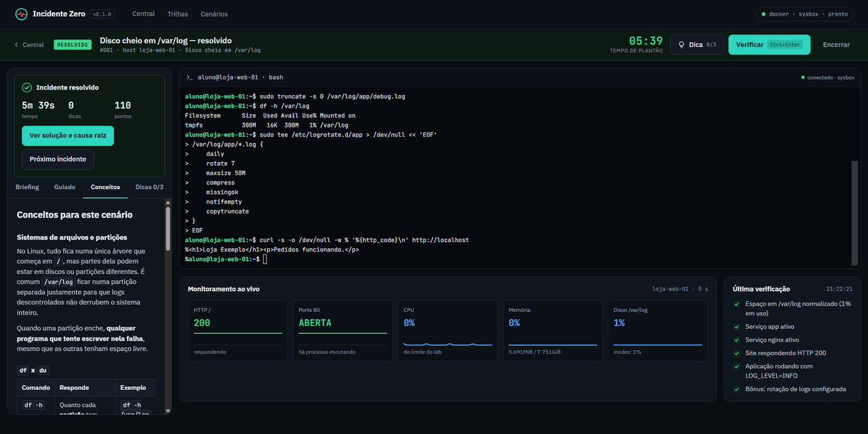The height and width of the screenshot is (434, 868).
Task: Click the Incidente Zero heartbeat logo icon
Action: (x=21, y=14)
